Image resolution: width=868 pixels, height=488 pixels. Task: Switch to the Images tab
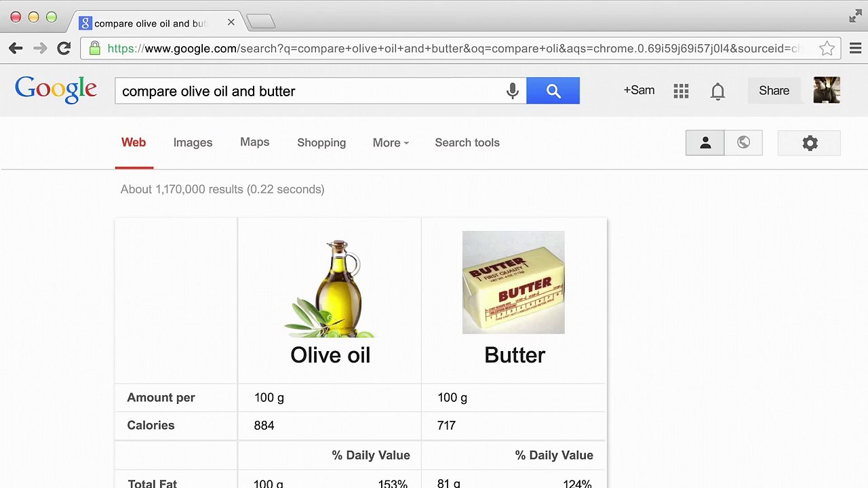click(193, 143)
